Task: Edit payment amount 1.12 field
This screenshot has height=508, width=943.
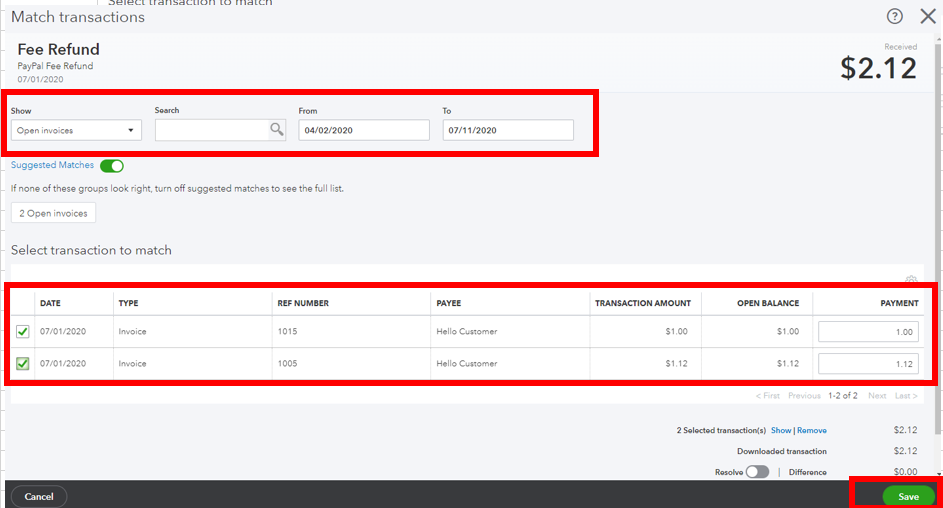Action: tap(868, 364)
